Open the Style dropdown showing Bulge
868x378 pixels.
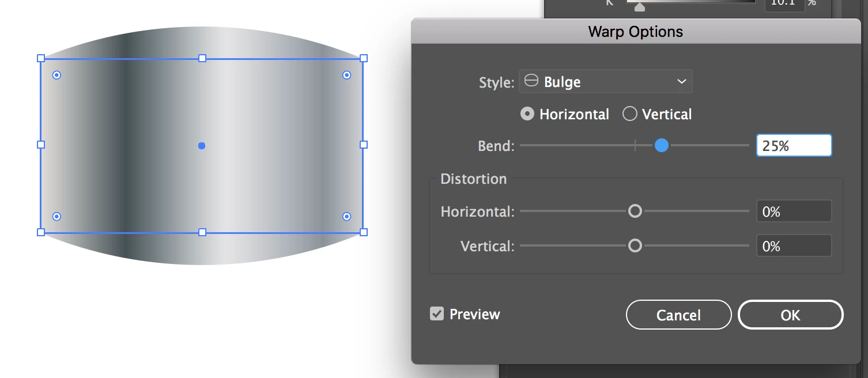[606, 82]
